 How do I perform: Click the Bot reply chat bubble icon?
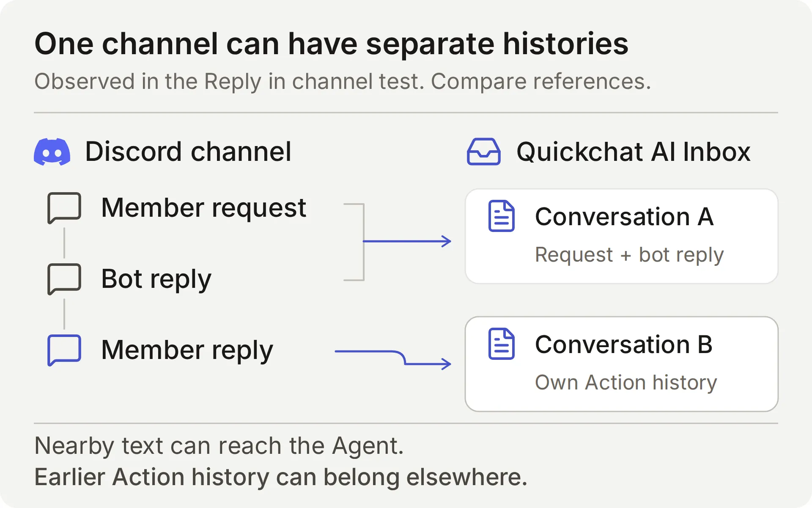coord(64,279)
